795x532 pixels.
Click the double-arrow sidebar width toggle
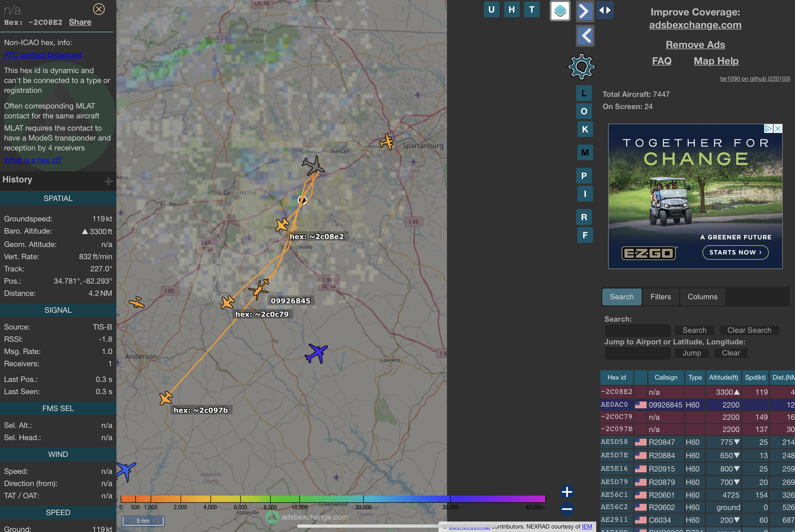[x=605, y=10]
